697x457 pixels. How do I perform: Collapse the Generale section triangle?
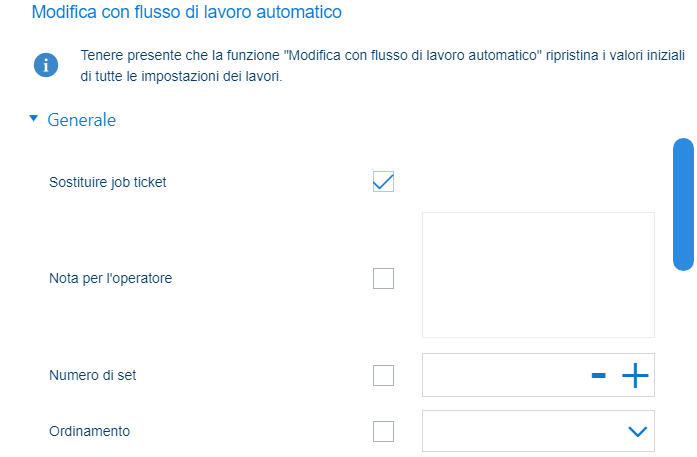click(x=33, y=118)
